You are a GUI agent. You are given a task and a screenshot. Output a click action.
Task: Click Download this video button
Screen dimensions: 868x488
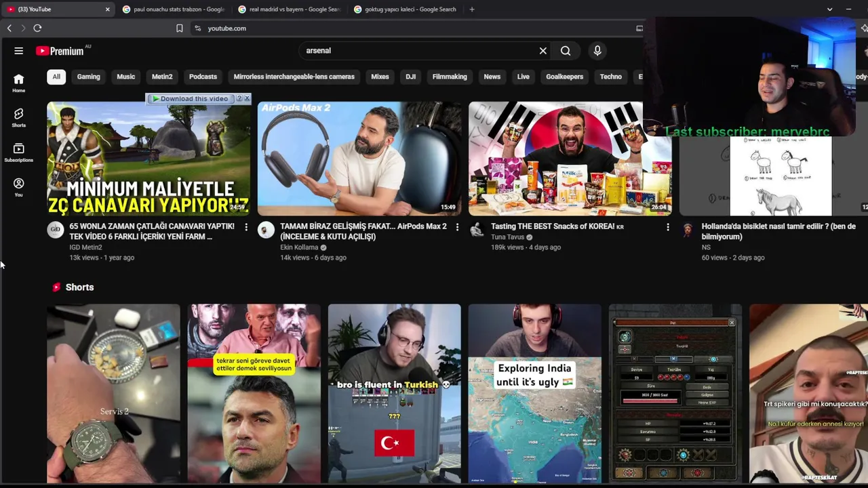(x=190, y=99)
